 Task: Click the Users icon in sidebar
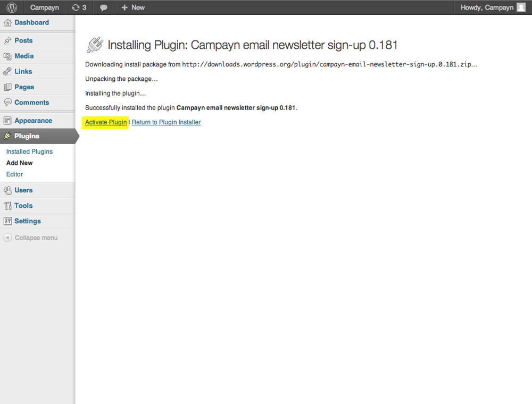[x=7, y=190]
